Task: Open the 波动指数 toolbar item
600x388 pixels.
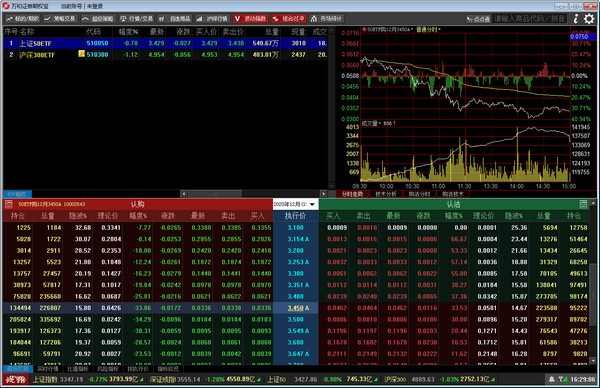Action: (x=250, y=18)
